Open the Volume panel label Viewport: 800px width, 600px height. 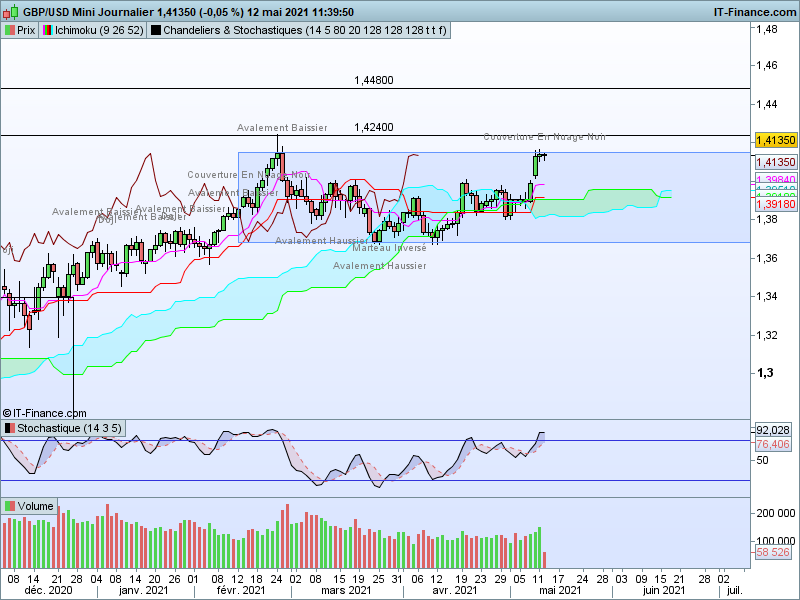point(30,506)
